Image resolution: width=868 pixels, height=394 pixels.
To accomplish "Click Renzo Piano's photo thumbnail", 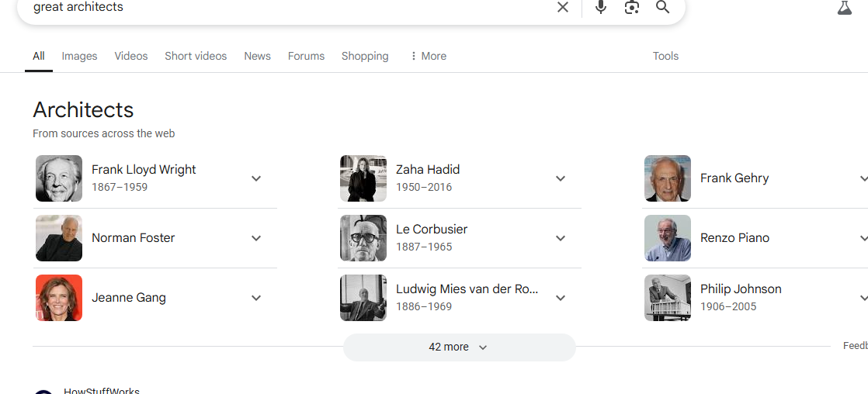I will coord(668,238).
